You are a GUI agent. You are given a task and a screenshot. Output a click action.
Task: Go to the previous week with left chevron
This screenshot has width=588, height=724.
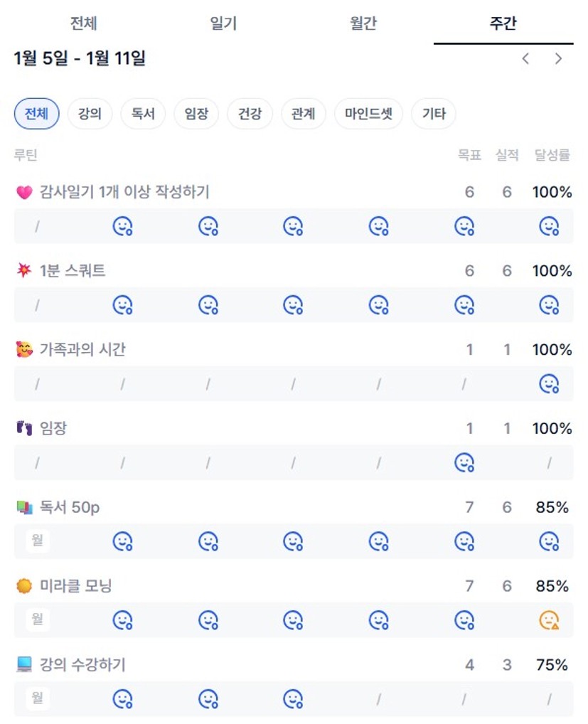tap(525, 59)
